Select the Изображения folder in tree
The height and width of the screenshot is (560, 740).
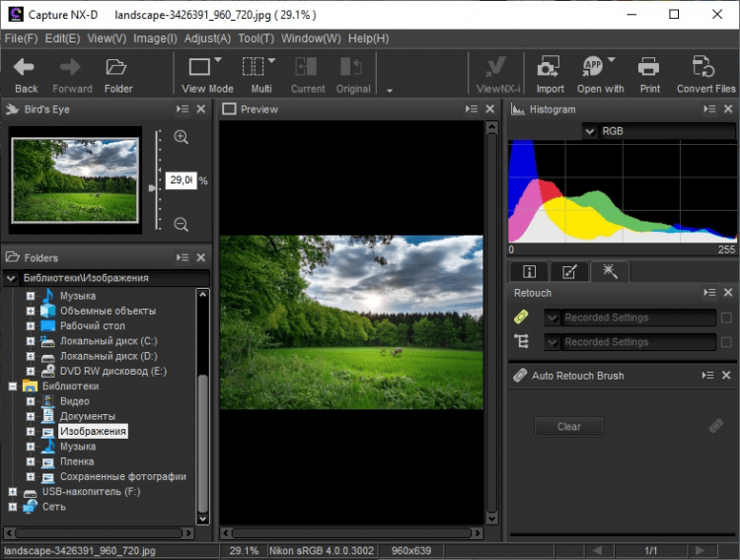point(93,432)
